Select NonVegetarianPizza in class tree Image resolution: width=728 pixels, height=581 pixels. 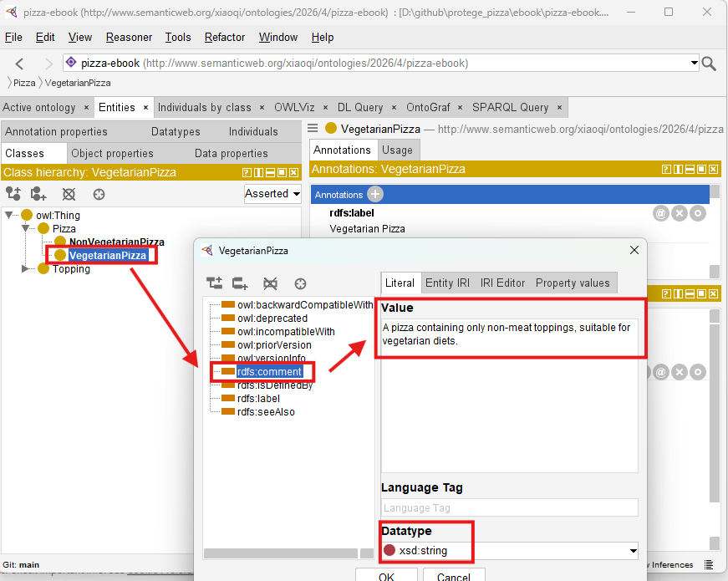116,242
